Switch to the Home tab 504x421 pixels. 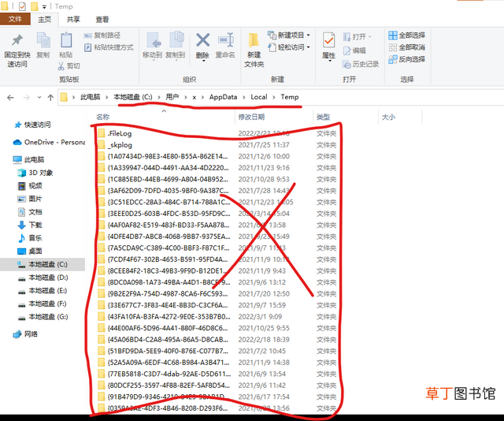[44, 19]
